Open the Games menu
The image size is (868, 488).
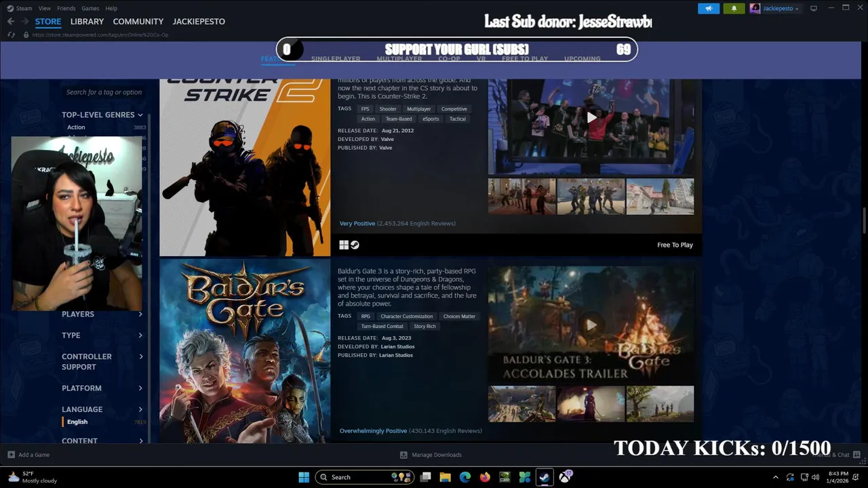click(90, 8)
